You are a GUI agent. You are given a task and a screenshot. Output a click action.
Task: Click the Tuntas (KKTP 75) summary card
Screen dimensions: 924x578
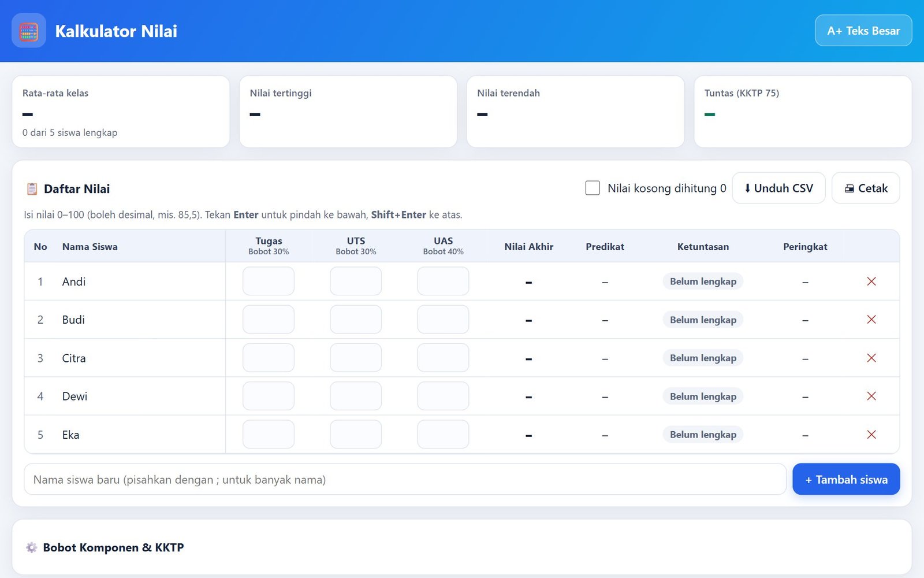click(803, 112)
